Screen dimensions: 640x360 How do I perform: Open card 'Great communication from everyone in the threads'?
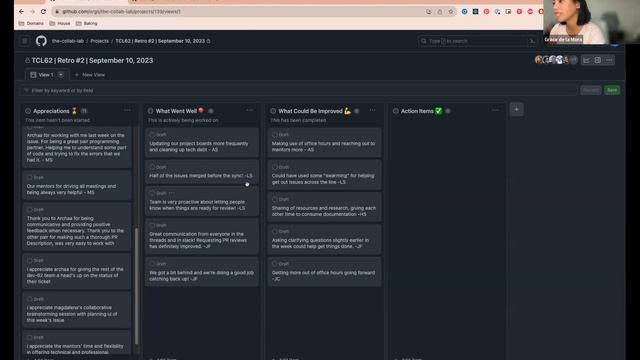pyautogui.click(x=202, y=237)
